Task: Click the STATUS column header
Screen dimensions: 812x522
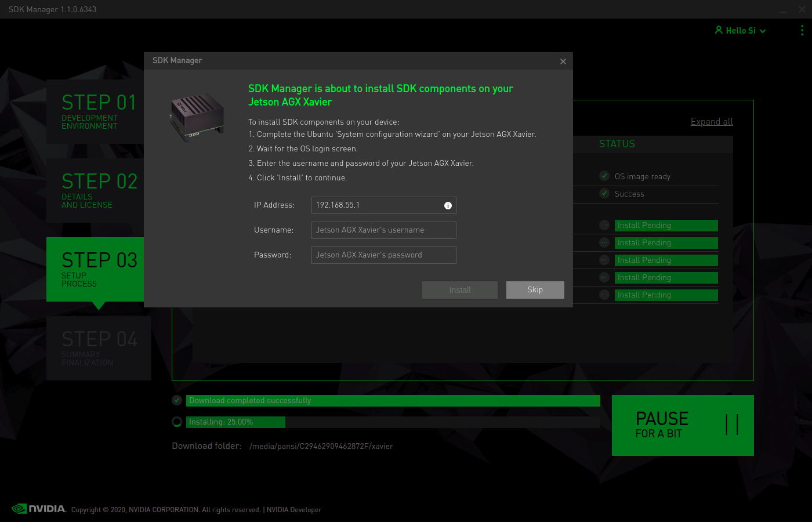Action: point(617,144)
